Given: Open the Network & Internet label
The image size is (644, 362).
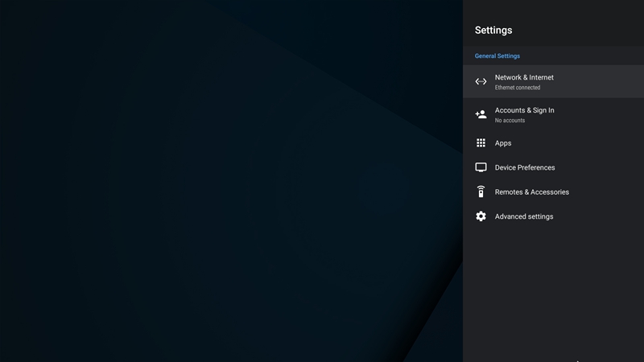Looking at the screenshot, I should [524, 77].
